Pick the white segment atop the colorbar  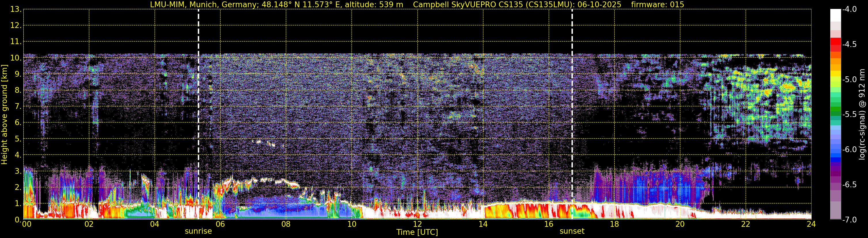tap(836, 16)
